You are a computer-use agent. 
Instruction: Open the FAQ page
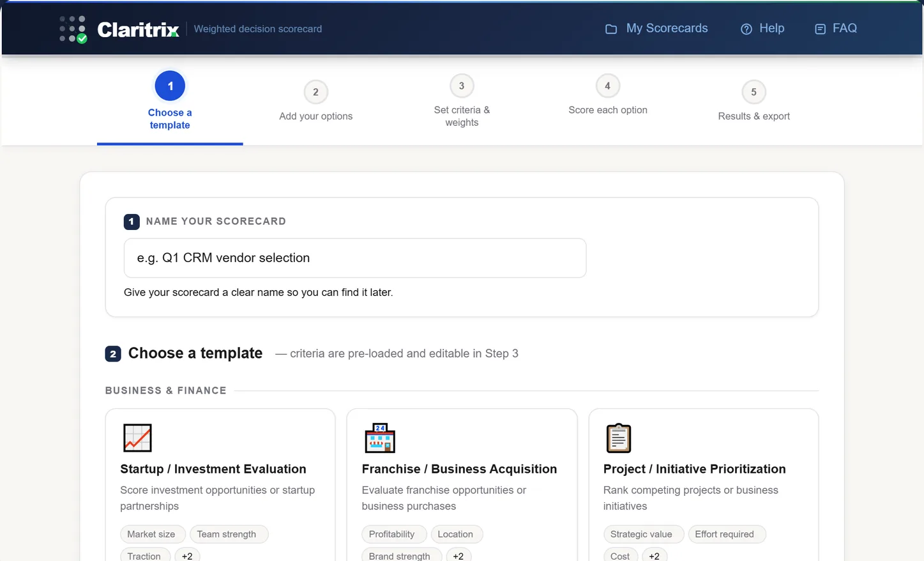click(836, 28)
